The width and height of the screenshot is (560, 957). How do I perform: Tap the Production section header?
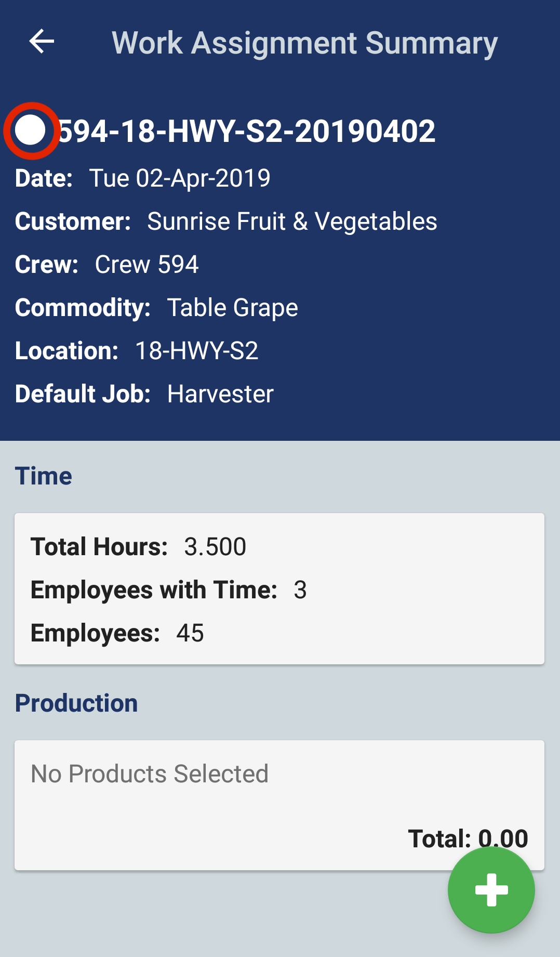pos(76,703)
